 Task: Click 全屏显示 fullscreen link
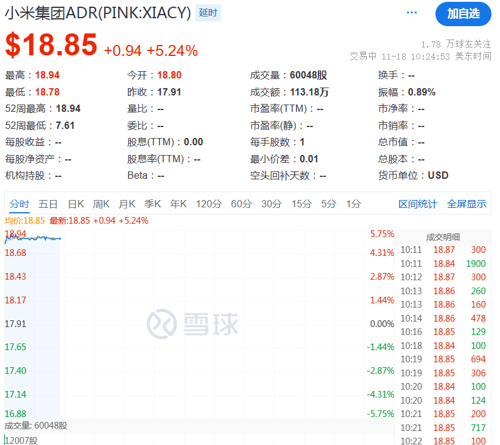tap(467, 204)
